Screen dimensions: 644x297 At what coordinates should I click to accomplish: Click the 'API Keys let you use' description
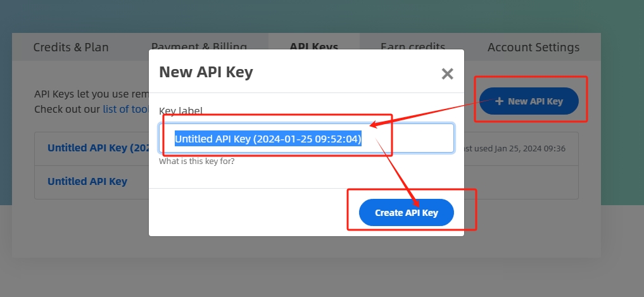[92, 94]
